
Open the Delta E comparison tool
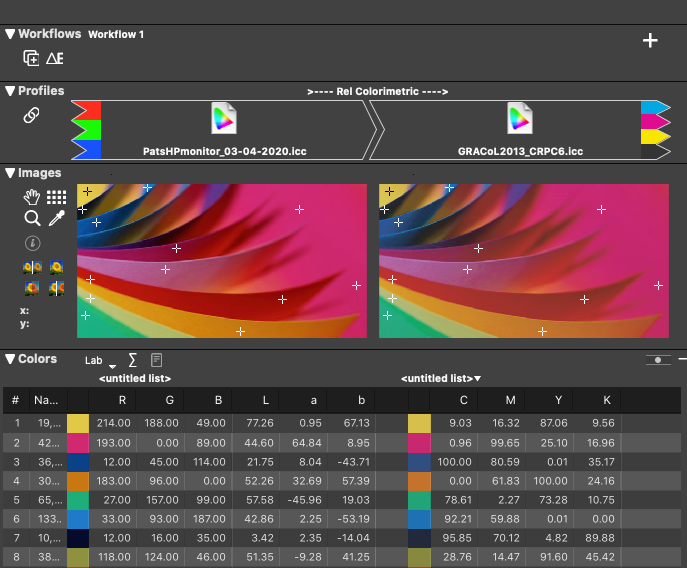(55, 59)
